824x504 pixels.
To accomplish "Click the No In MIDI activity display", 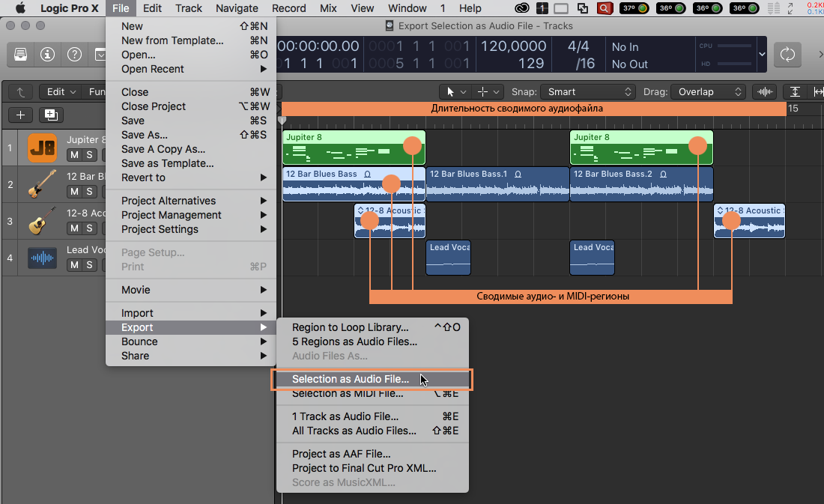I will [x=625, y=46].
